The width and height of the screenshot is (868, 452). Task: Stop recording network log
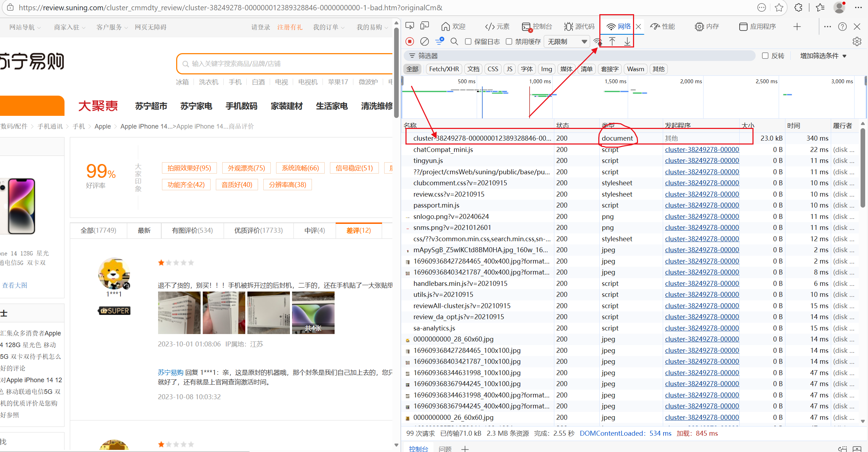(410, 41)
